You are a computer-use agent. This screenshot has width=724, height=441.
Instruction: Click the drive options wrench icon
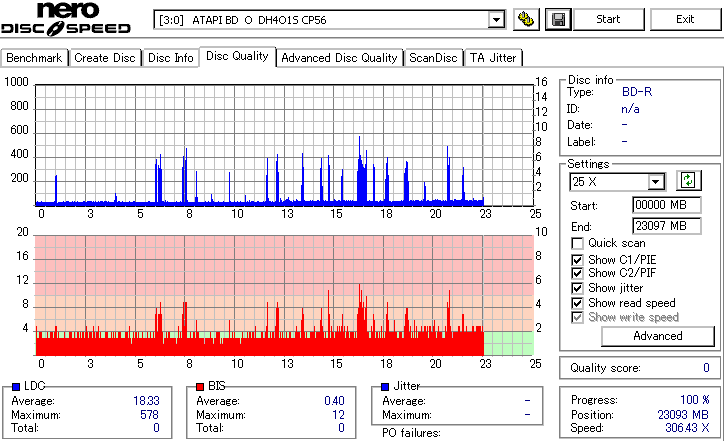tap(526, 19)
